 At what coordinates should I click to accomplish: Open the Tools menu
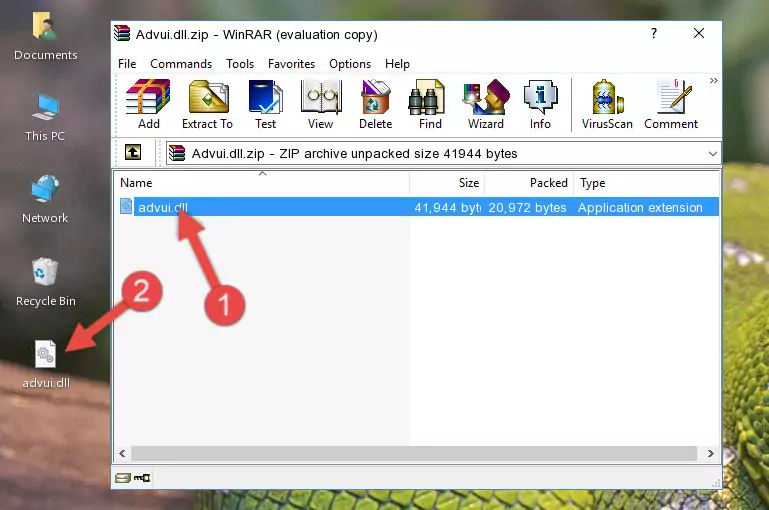tap(240, 64)
